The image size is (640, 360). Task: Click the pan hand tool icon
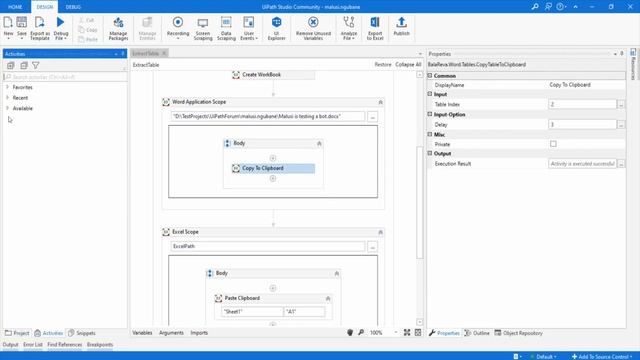coord(350,333)
